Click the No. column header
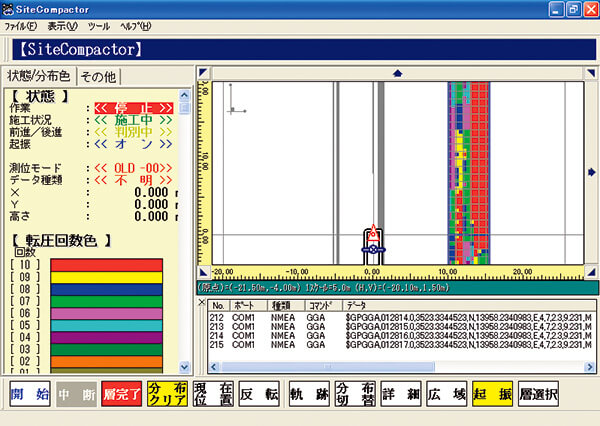The width and height of the screenshot is (600, 426). tap(218, 305)
